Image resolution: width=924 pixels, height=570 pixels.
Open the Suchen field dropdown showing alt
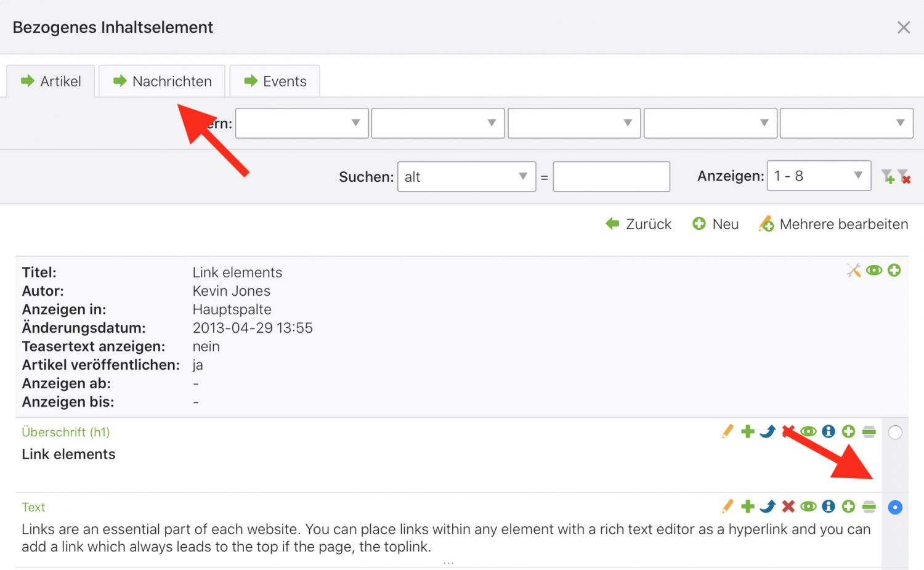466,177
